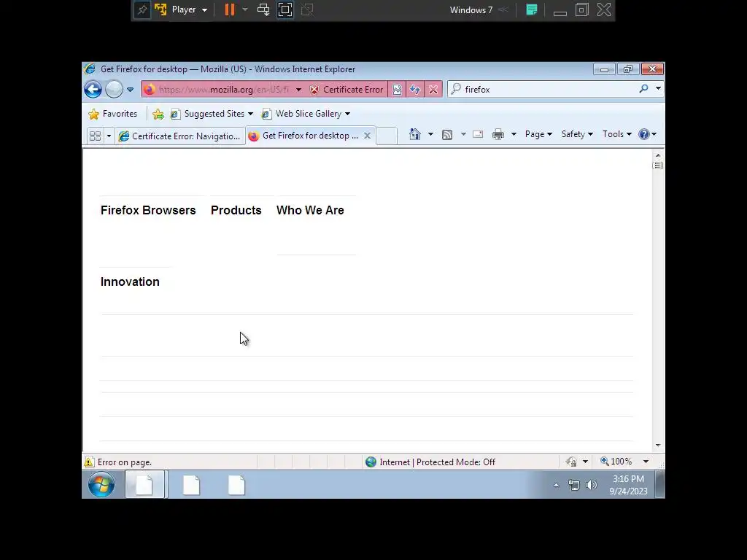
Task: Expand the tab list dropdown arrow
Action: (x=109, y=136)
